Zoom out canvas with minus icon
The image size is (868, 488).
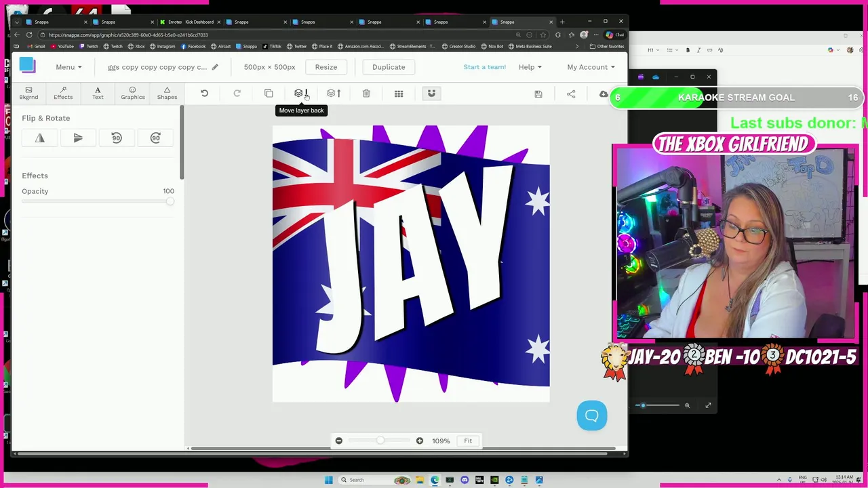(339, 441)
